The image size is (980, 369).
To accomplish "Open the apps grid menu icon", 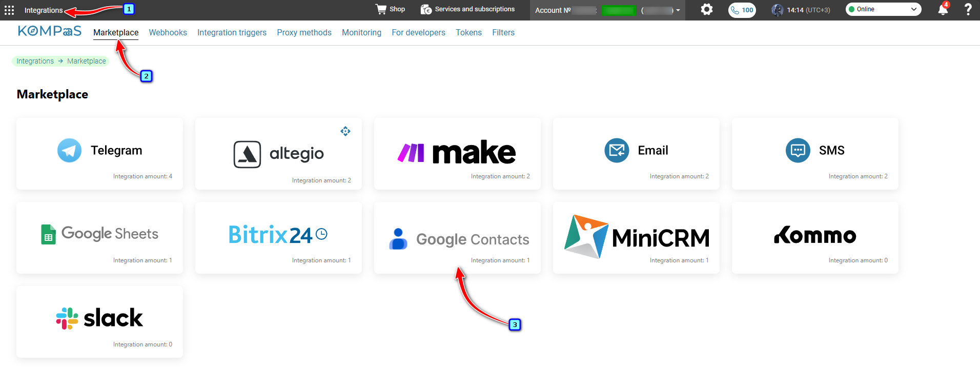I will point(9,10).
